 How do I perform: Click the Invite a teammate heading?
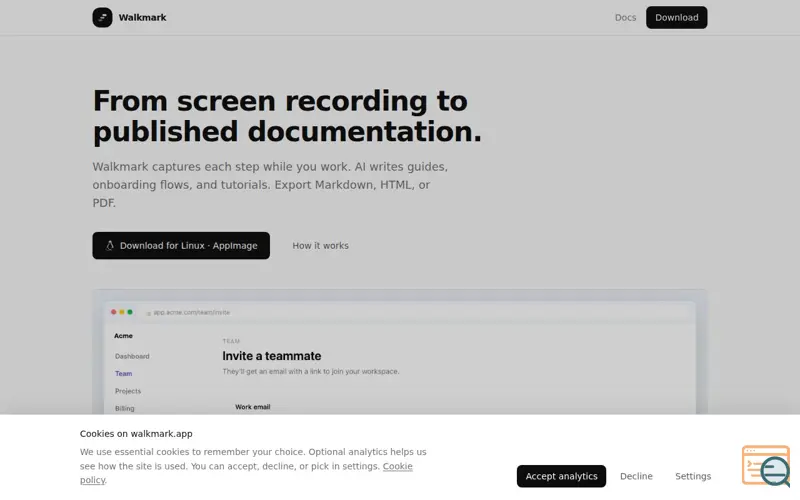pyautogui.click(x=272, y=356)
